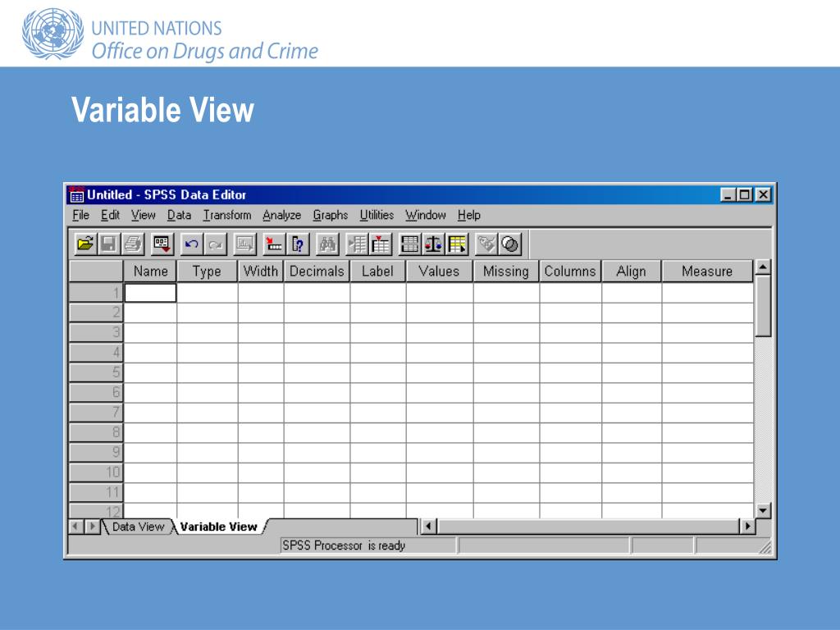Click the Type column header
The height and width of the screenshot is (630, 840).
pos(208,271)
